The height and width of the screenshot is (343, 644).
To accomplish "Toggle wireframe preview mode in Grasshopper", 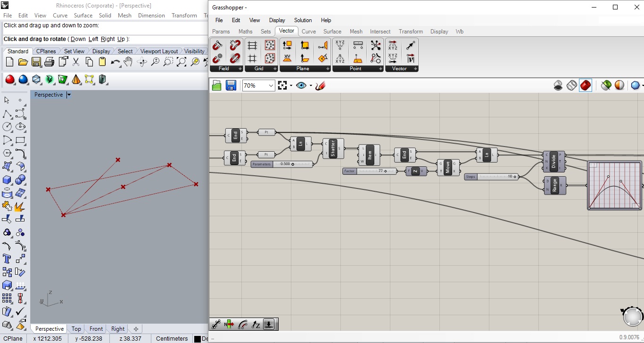I will click(572, 85).
